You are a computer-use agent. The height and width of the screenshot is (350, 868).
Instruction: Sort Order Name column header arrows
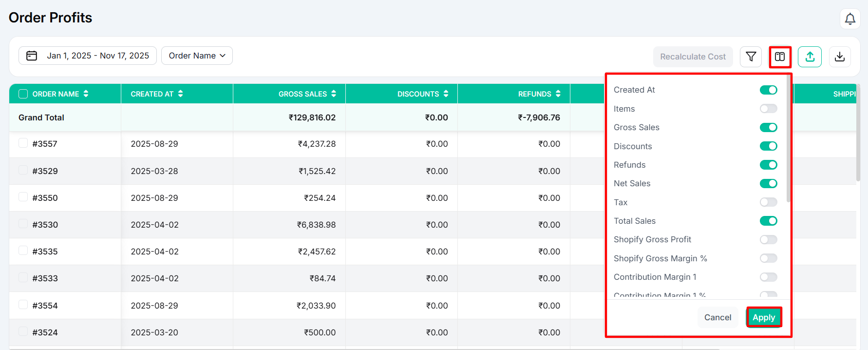coord(86,94)
